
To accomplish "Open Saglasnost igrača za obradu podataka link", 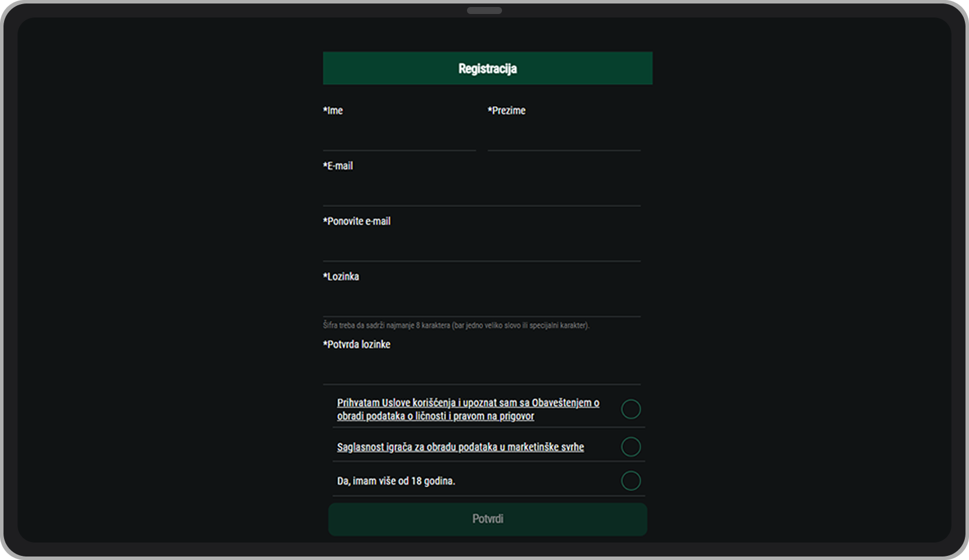I will coord(461,447).
